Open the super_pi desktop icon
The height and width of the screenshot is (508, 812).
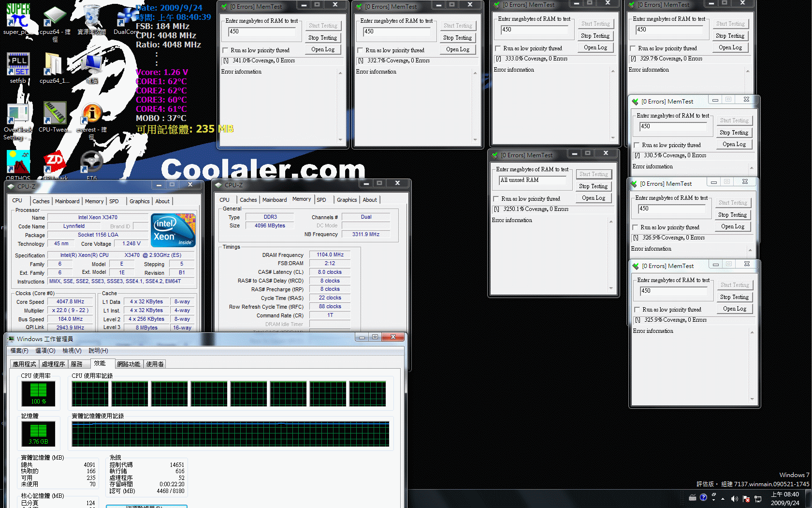click(18, 19)
